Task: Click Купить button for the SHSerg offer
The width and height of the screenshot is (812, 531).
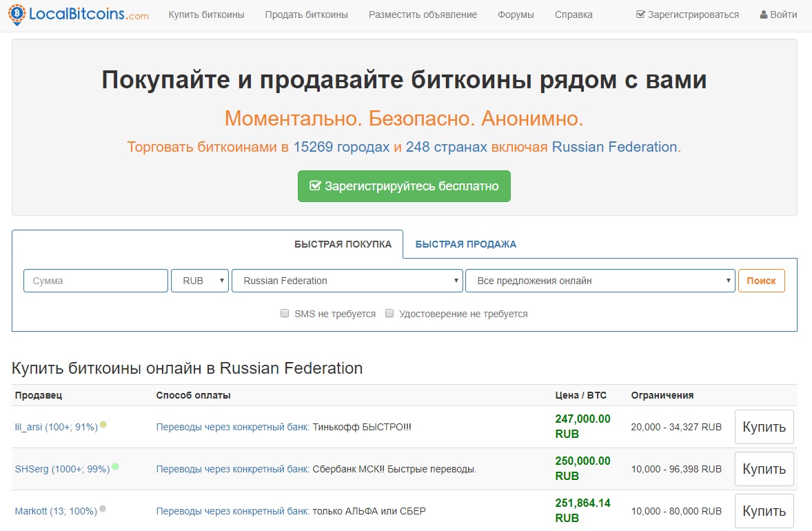Action: click(764, 469)
